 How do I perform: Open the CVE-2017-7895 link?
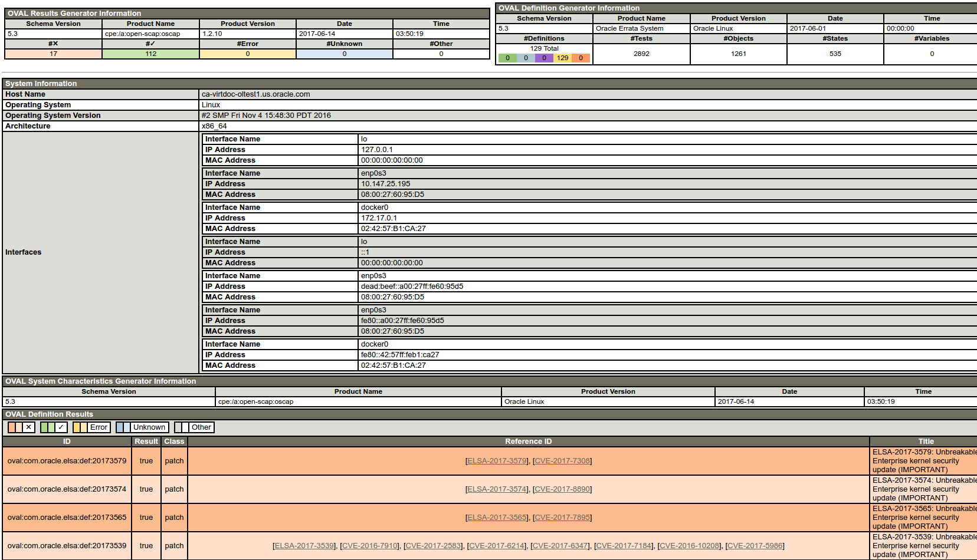(562, 518)
